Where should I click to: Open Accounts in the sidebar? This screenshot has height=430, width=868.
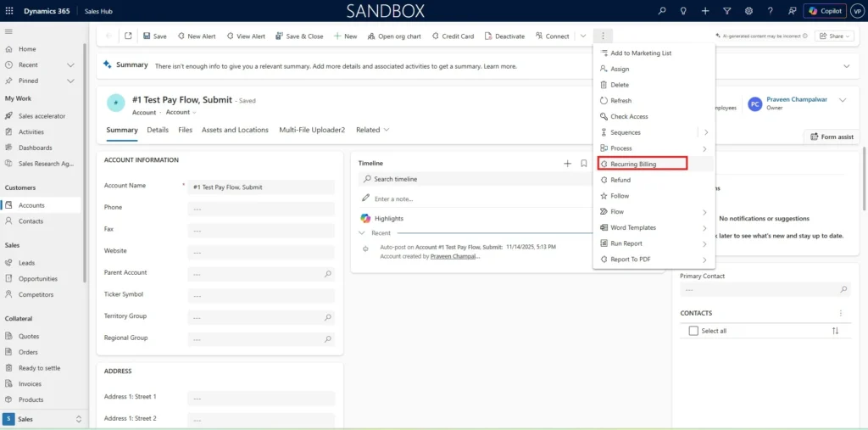click(41, 205)
